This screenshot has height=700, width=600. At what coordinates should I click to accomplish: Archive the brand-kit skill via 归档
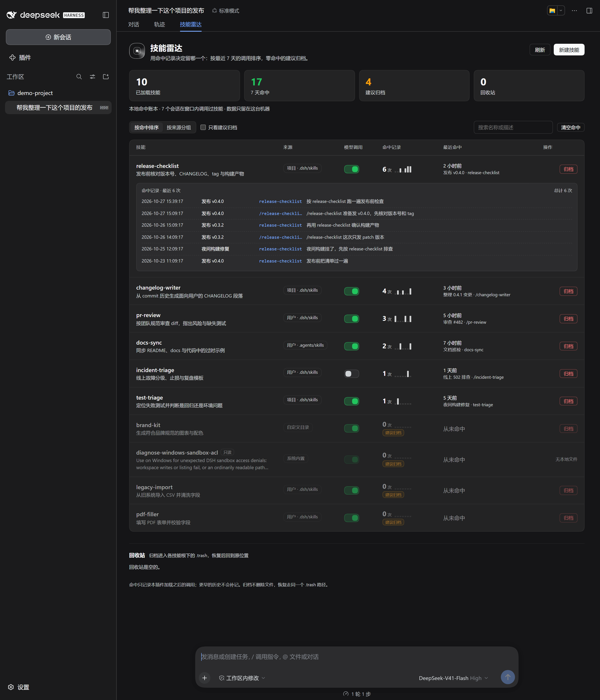click(x=568, y=429)
